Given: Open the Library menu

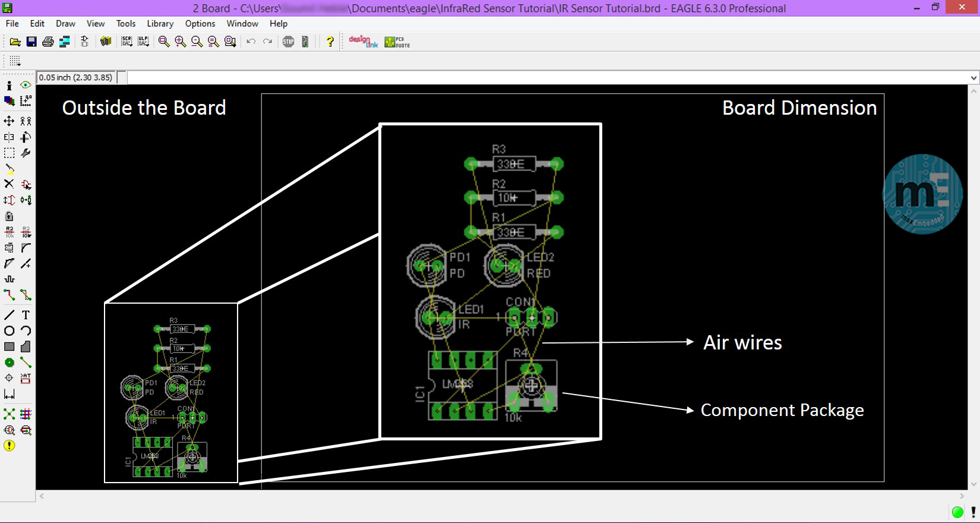Looking at the screenshot, I should click(x=160, y=24).
